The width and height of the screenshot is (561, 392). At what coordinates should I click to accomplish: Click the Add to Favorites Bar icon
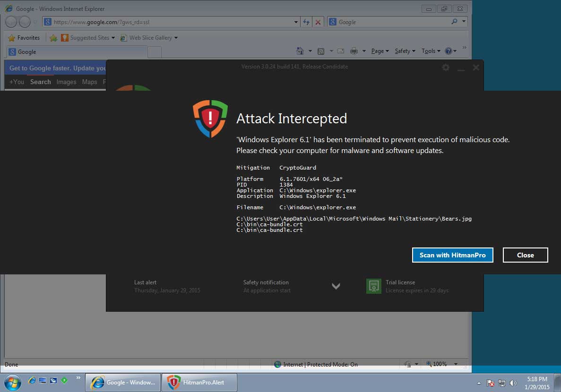[x=53, y=37]
